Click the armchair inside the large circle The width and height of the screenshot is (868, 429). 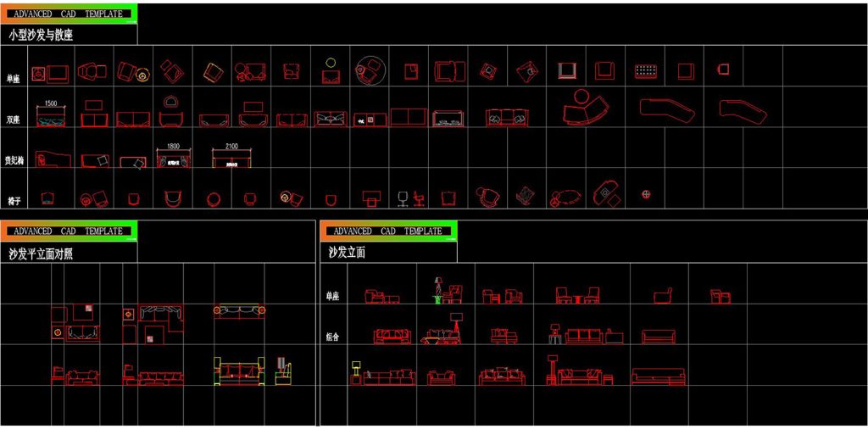coord(370,71)
